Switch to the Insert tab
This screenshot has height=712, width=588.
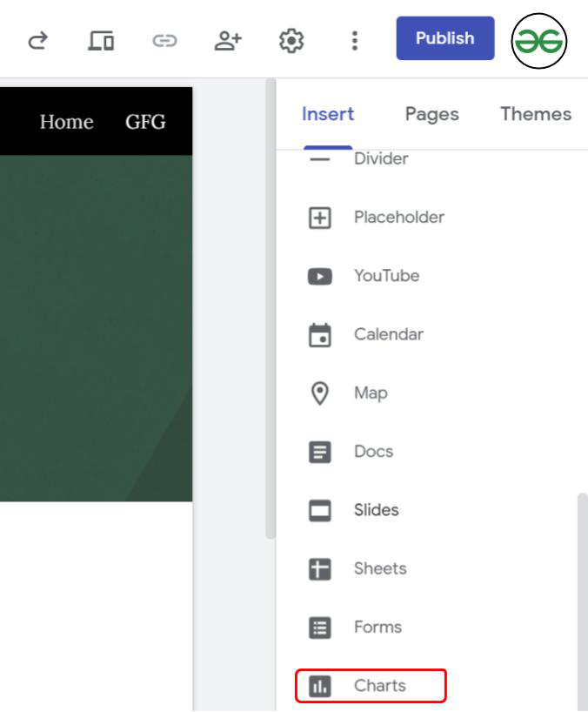[x=328, y=114]
